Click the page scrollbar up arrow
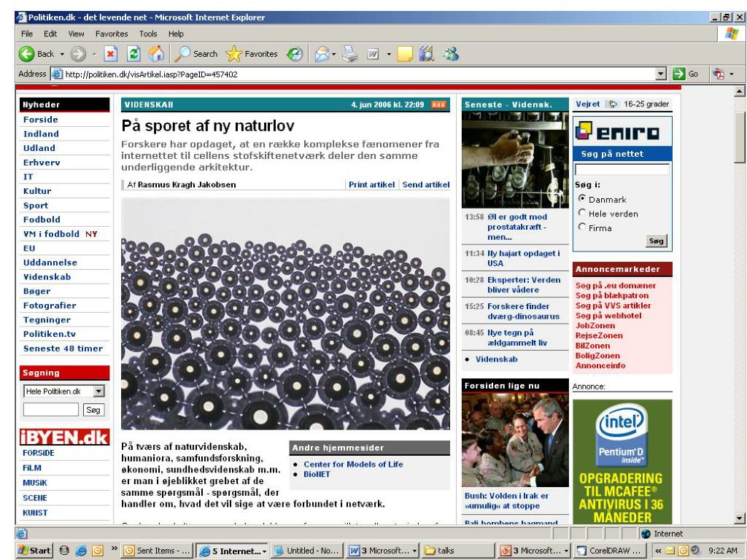This screenshot has width=747, height=560. click(x=740, y=91)
